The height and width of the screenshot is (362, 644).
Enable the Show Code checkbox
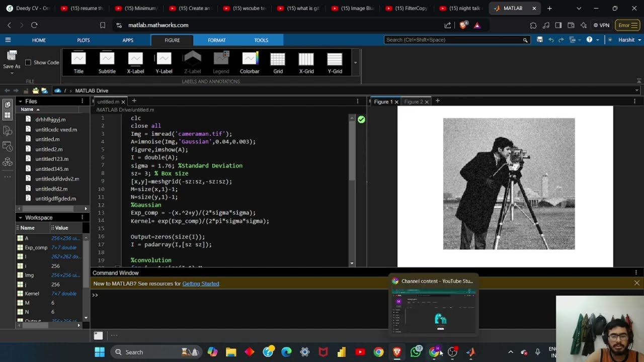28,62
